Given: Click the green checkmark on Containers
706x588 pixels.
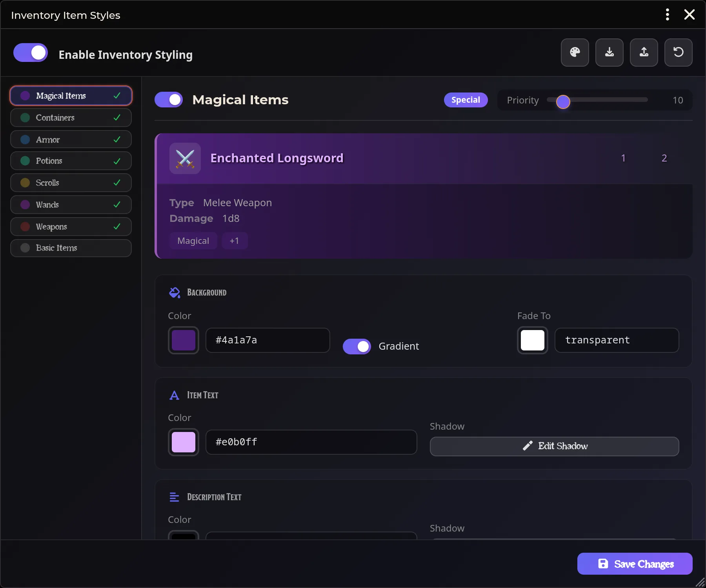Looking at the screenshot, I should point(117,118).
